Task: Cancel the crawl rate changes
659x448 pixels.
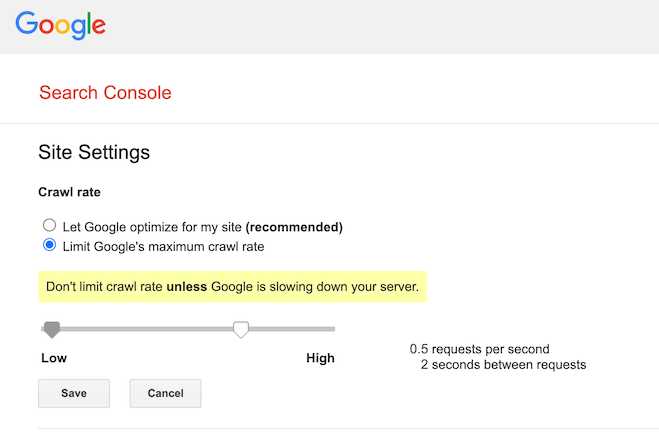Action: point(165,393)
